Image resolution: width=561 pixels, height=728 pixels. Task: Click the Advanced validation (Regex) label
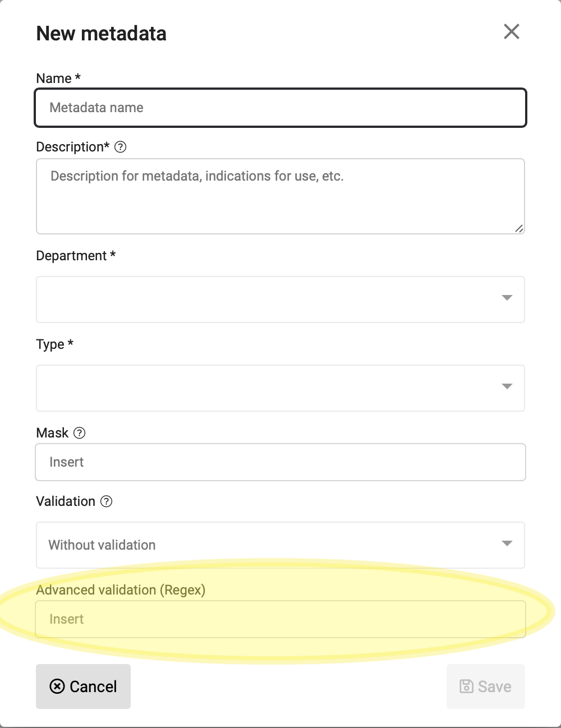click(121, 590)
